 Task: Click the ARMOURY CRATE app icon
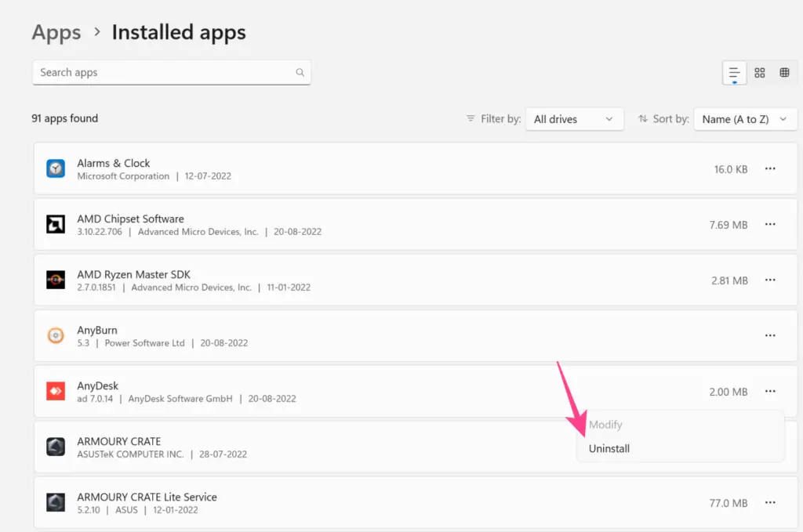click(x=56, y=447)
